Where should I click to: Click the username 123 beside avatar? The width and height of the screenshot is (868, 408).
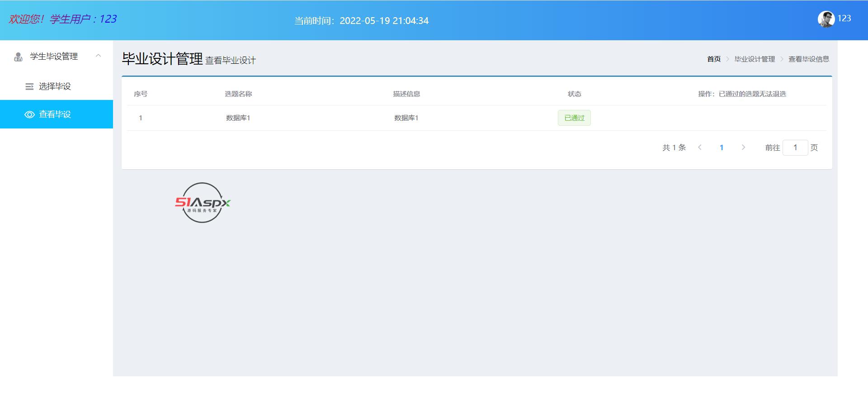(844, 19)
